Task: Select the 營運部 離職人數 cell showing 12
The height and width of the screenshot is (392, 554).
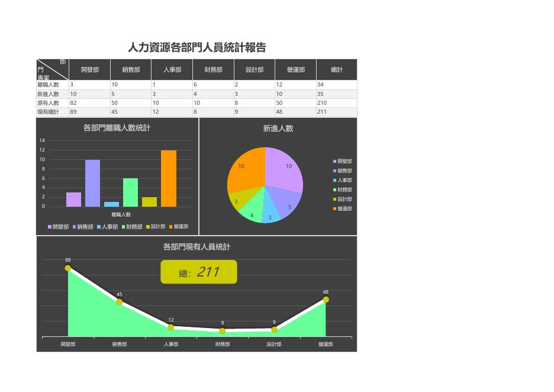Action: click(x=296, y=85)
